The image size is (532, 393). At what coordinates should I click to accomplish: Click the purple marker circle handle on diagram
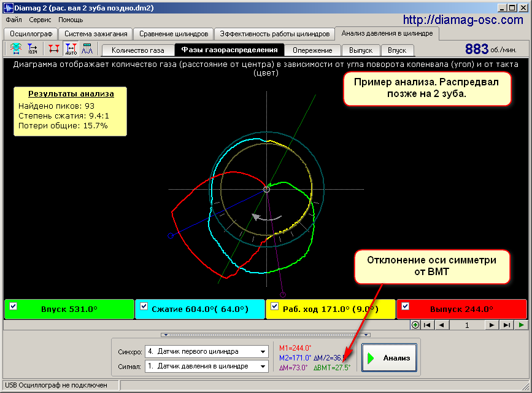pos(283,295)
